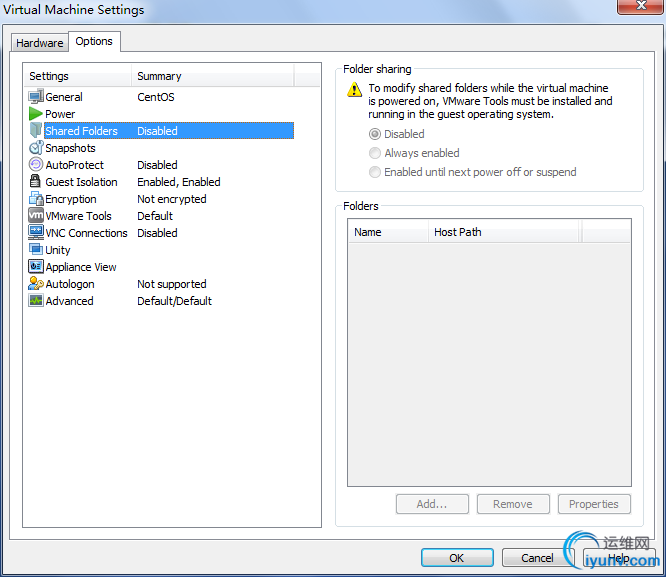Viewport: 666px width, 577px height.
Task: Select Enabled until next power off
Action: (x=472, y=172)
